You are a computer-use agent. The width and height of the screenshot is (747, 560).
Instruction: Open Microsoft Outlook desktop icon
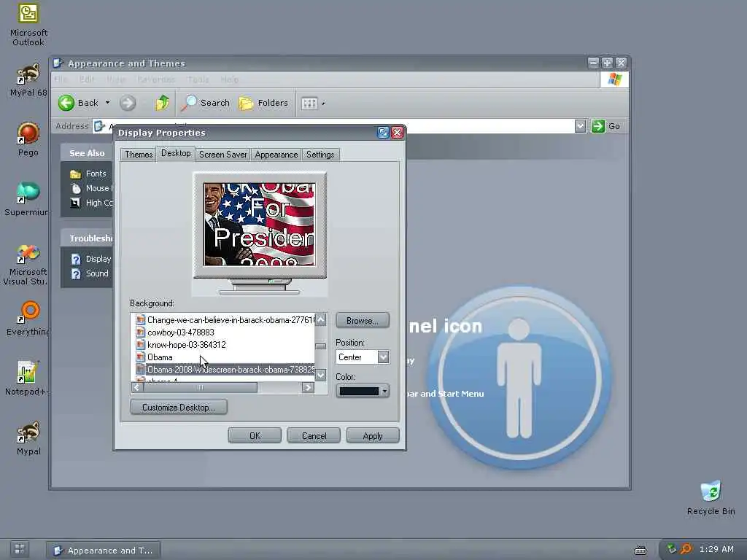pos(28,24)
